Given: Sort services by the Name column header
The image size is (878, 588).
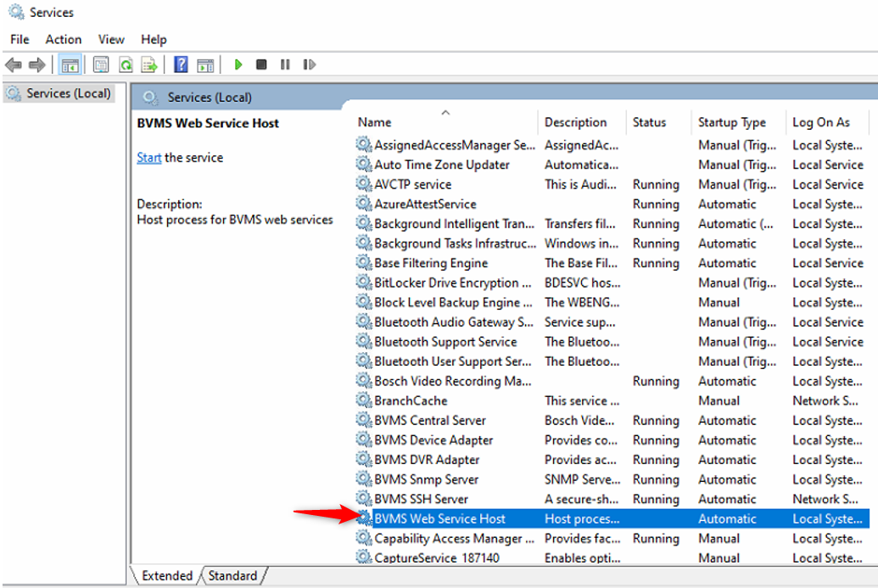Looking at the screenshot, I should pyautogui.click(x=375, y=122).
